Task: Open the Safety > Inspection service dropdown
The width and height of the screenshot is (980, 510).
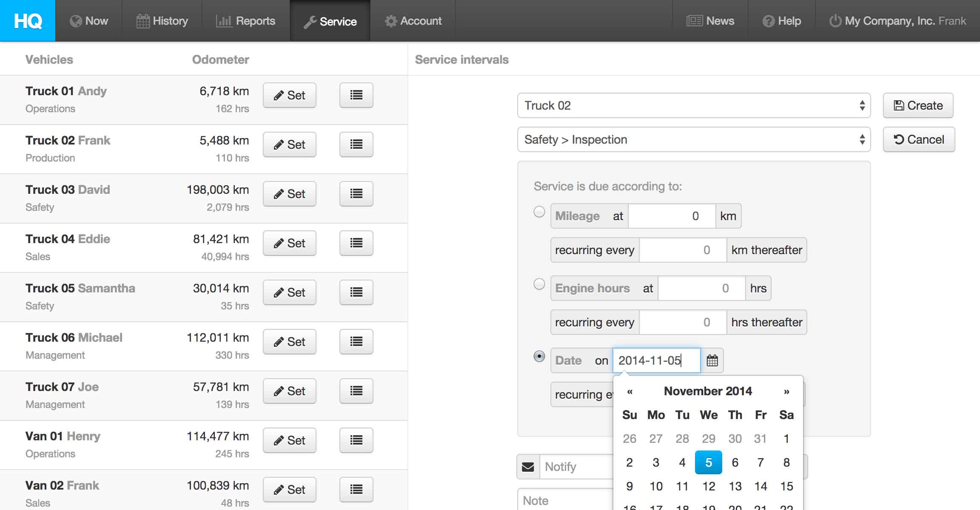Action: coord(693,139)
